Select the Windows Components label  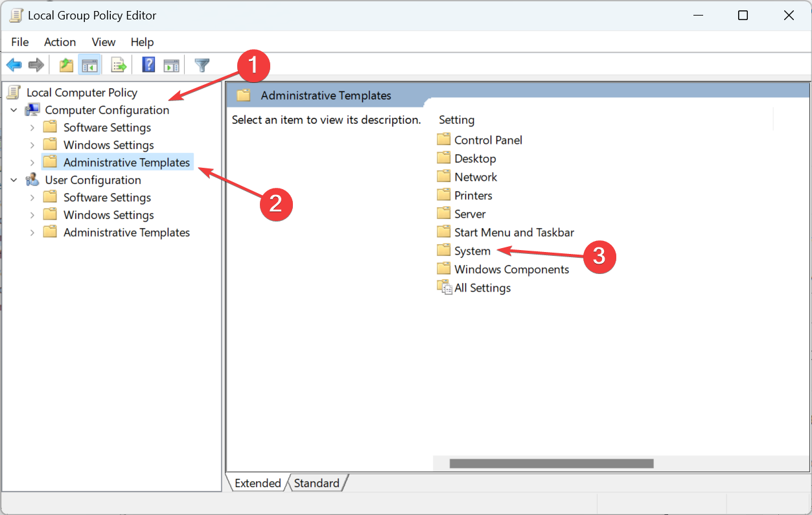pyautogui.click(x=512, y=269)
